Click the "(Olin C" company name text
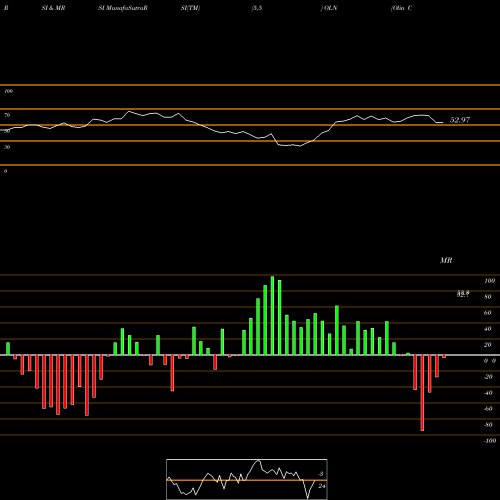The height and width of the screenshot is (500, 500). click(x=402, y=8)
